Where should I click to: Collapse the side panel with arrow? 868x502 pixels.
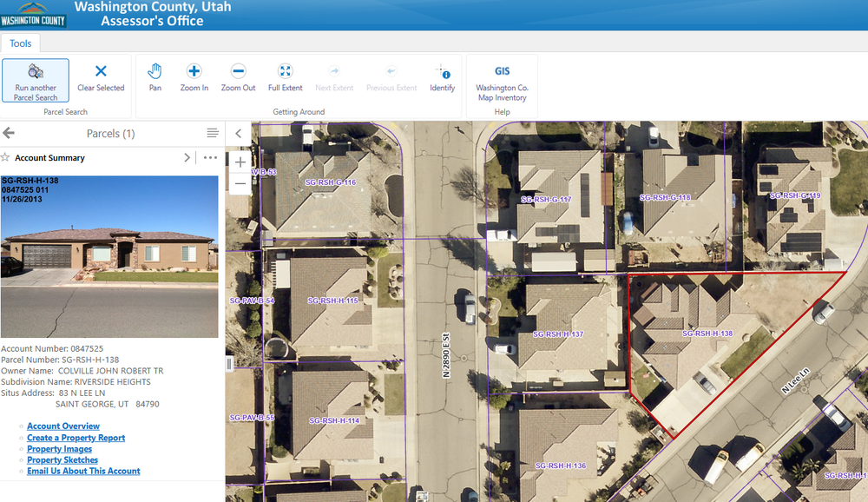[x=238, y=134]
